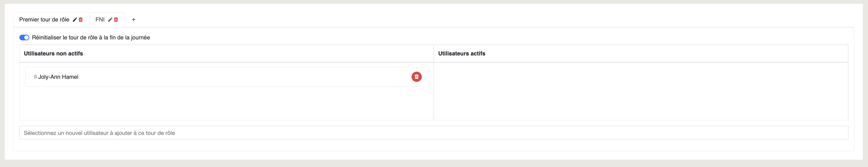The height and width of the screenshot is (167, 868).
Task: Edit the "Premier tour de rôle" tab name
Action: click(x=75, y=20)
